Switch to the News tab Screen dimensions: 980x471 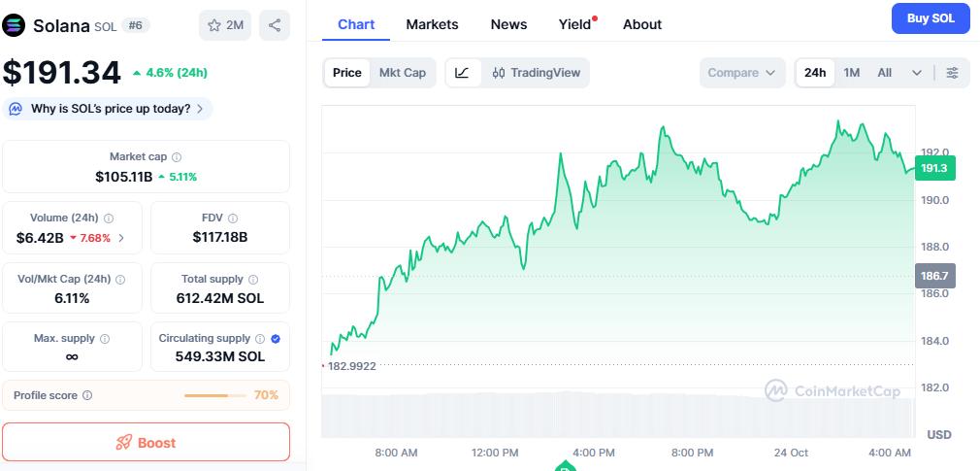coord(508,24)
